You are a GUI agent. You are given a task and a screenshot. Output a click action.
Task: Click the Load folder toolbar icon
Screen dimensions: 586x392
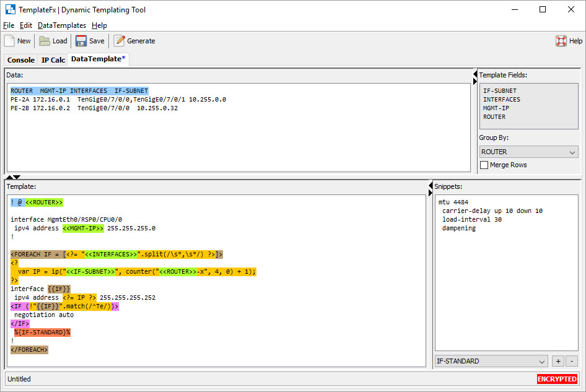click(x=45, y=41)
